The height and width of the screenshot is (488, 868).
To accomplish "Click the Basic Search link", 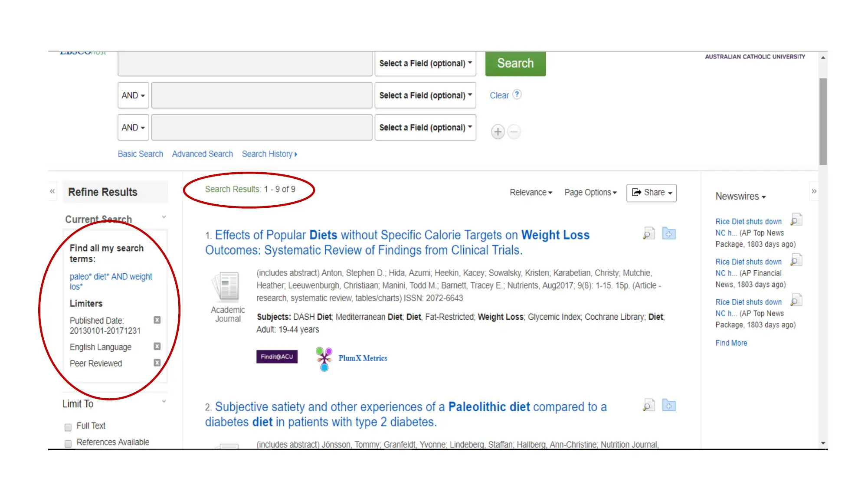I will click(x=140, y=154).
